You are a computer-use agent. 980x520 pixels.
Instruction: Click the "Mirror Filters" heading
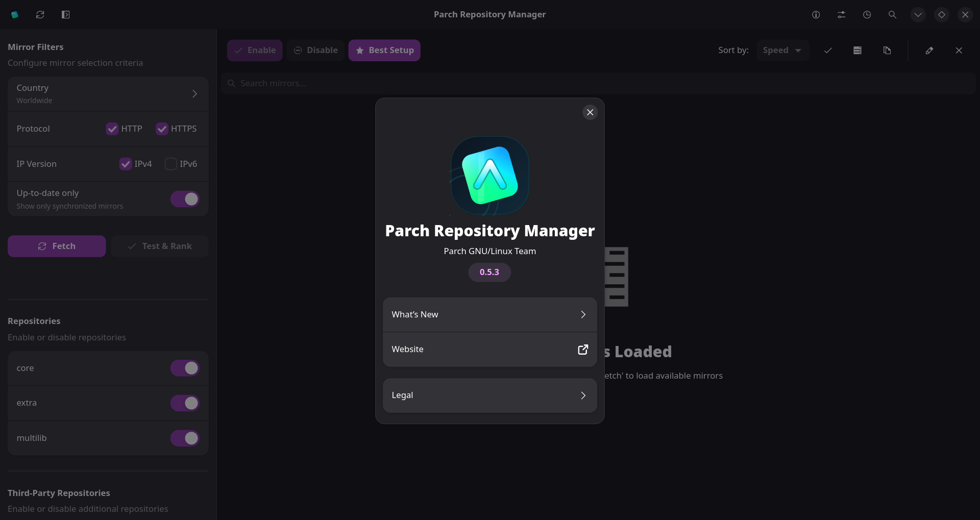pos(36,47)
